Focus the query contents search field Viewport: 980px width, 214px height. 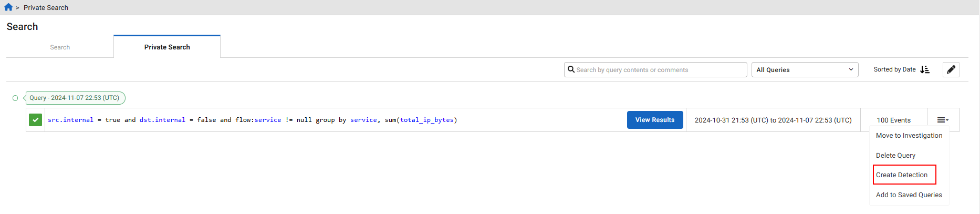[x=659, y=70]
